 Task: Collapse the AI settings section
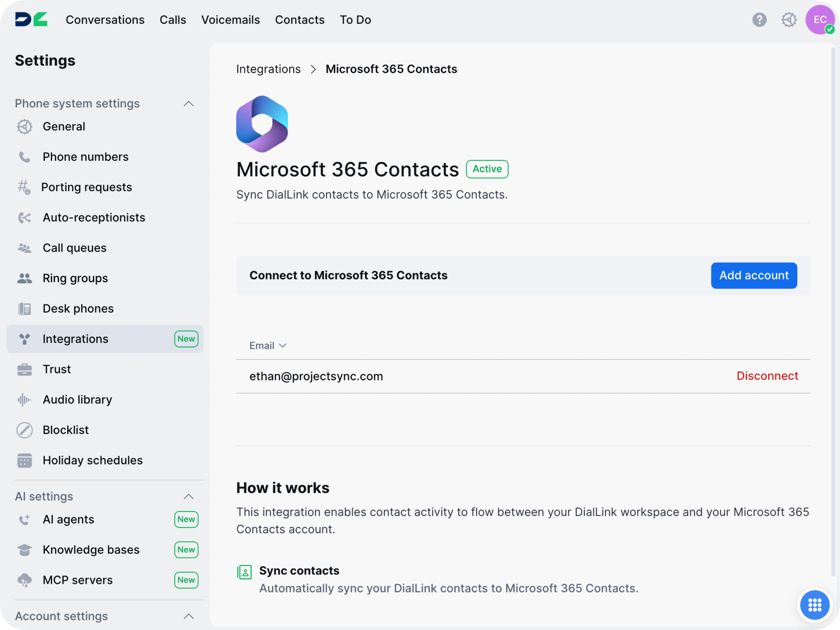coord(189,496)
